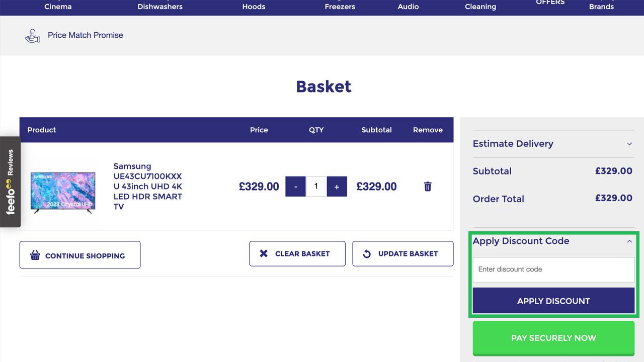Screen dimensions: 644x362
Task: Click the QTY column header
Action: [x=316, y=130]
